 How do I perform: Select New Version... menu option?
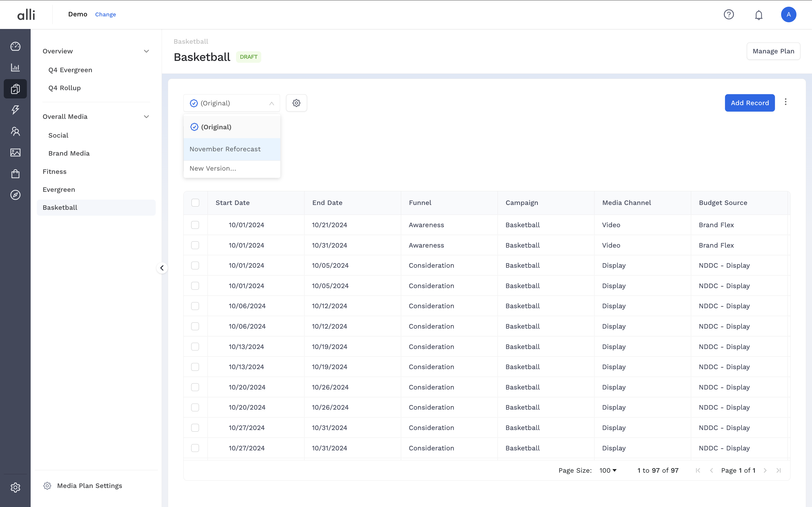(x=213, y=169)
